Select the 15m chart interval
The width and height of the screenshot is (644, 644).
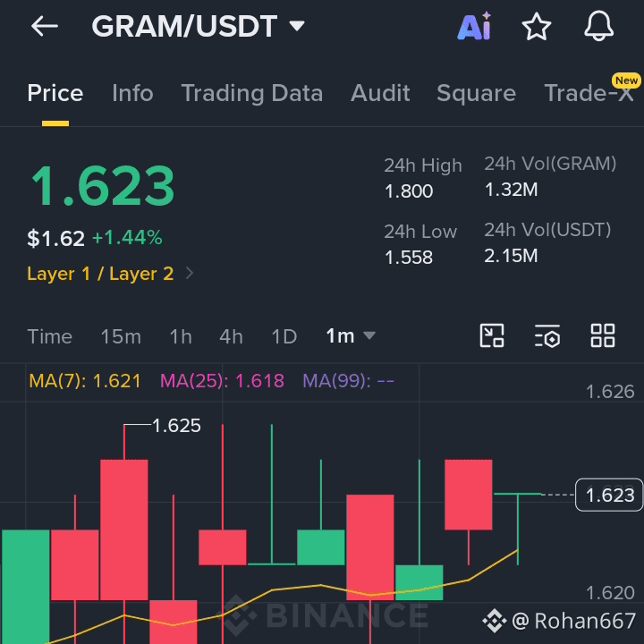pyautogui.click(x=121, y=337)
